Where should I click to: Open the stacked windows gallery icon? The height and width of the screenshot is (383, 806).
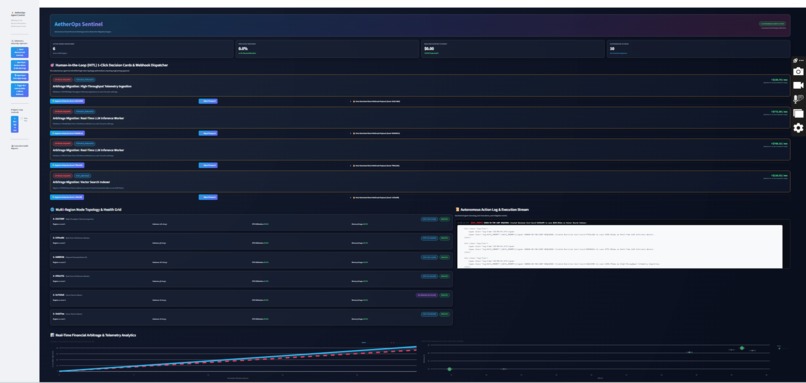coord(798,114)
